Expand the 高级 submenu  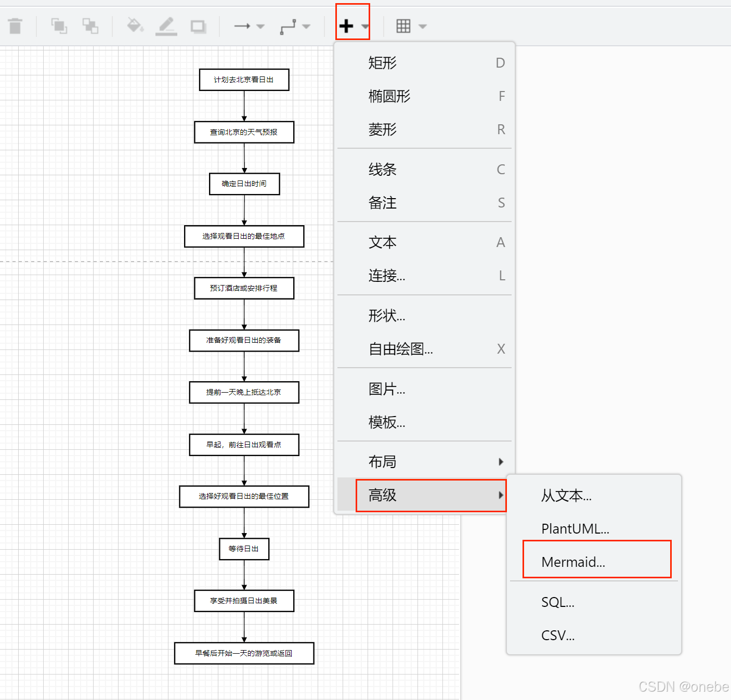click(x=425, y=495)
